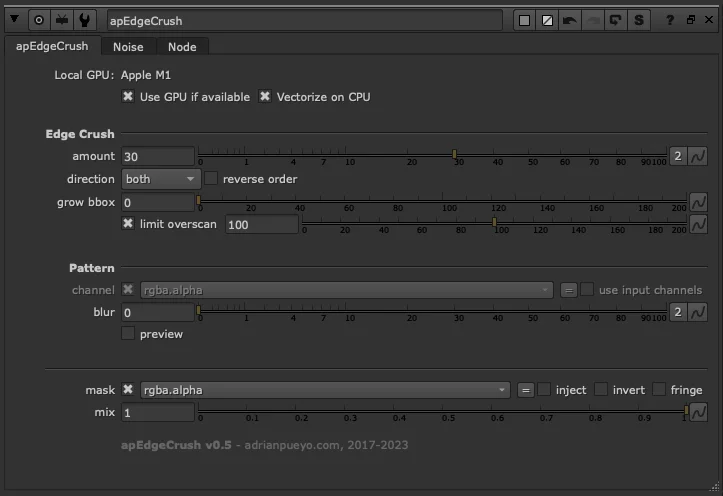Float the panel with the window icon
The height and width of the screenshot is (496, 723).
(x=691, y=19)
